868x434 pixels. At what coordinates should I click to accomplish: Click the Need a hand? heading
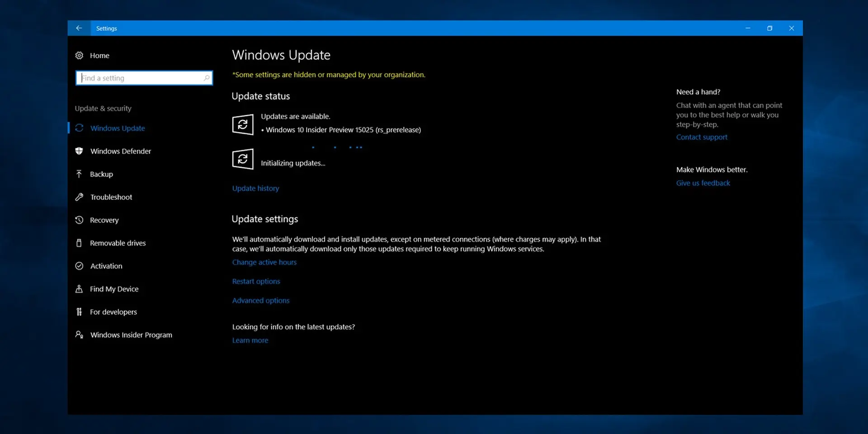pos(698,92)
